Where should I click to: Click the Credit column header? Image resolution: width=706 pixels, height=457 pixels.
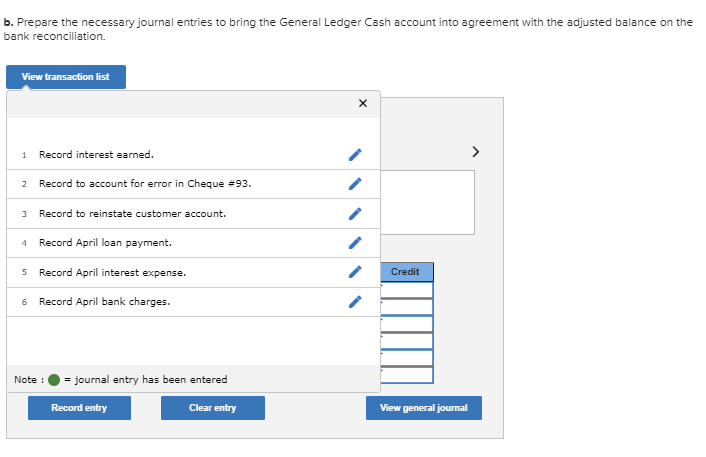[407, 272]
